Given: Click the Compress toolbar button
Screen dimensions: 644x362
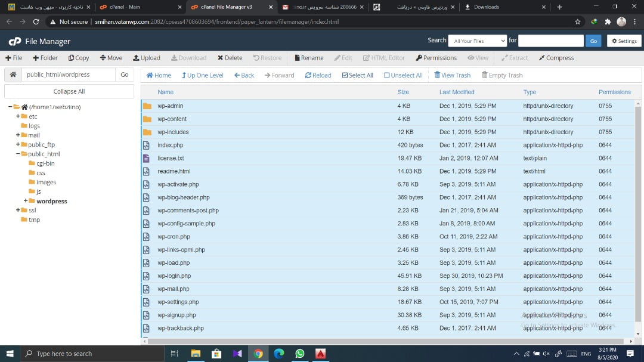Looking at the screenshot, I should (556, 58).
